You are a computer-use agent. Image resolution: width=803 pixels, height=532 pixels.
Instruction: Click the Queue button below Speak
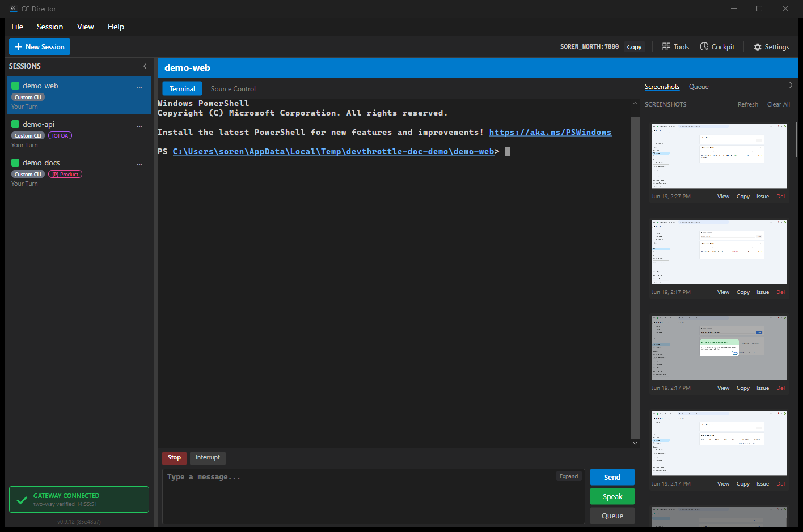click(612, 516)
